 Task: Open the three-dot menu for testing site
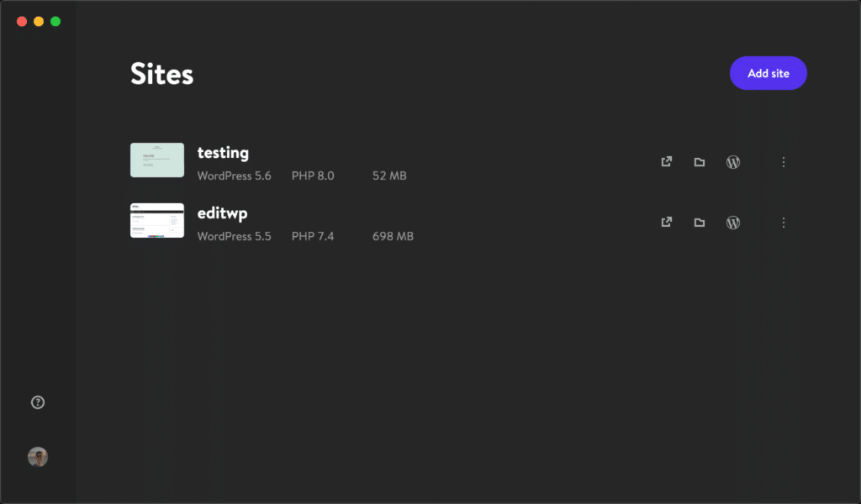tap(784, 161)
